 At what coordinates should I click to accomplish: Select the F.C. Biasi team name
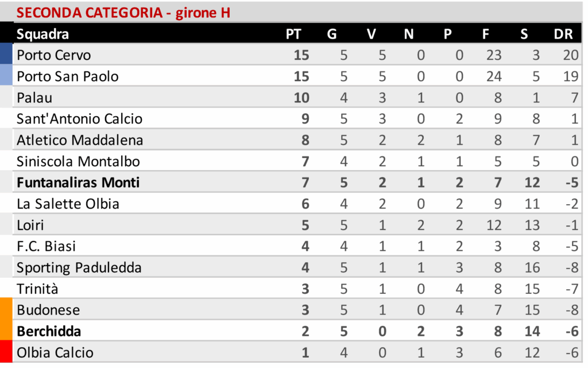[x=46, y=246]
